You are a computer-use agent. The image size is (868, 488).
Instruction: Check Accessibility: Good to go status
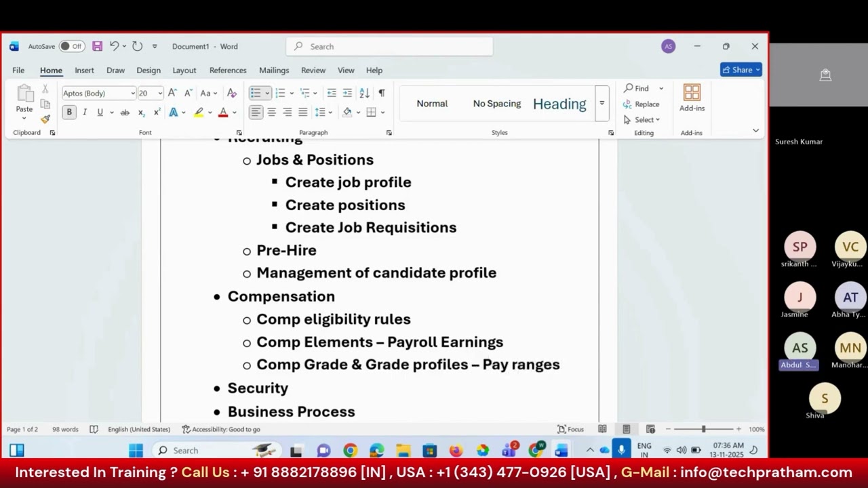point(221,429)
